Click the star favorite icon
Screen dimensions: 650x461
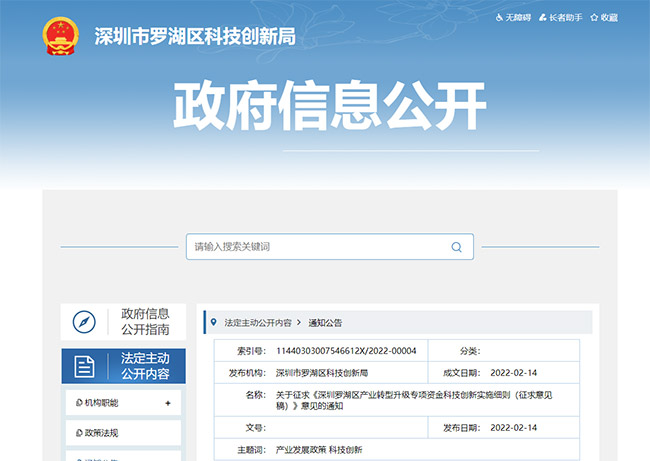tap(594, 17)
